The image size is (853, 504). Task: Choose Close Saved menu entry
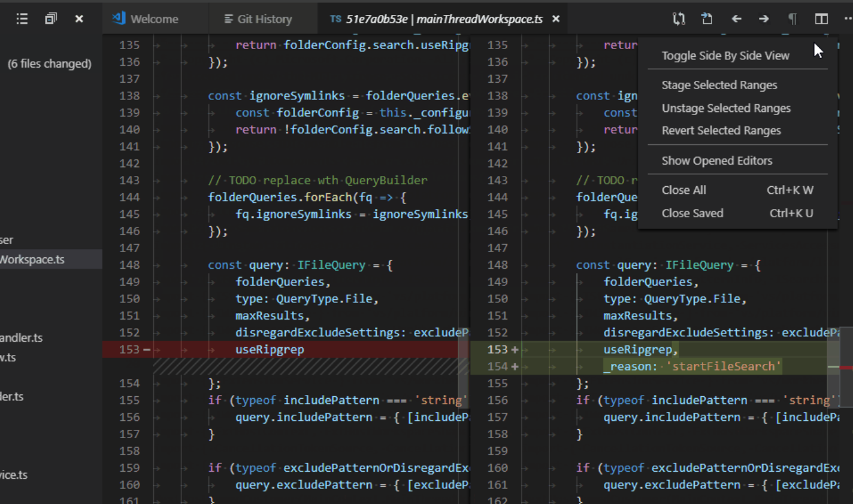[737, 213]
